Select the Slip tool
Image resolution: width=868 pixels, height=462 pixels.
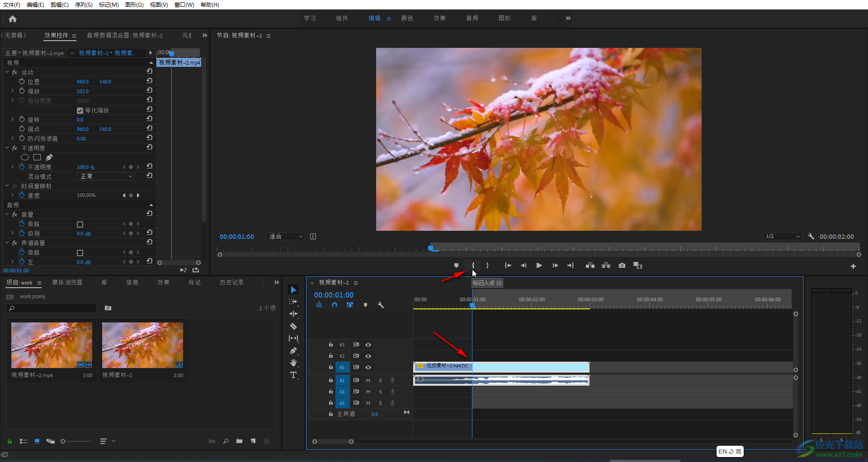[x=293, y=338]
